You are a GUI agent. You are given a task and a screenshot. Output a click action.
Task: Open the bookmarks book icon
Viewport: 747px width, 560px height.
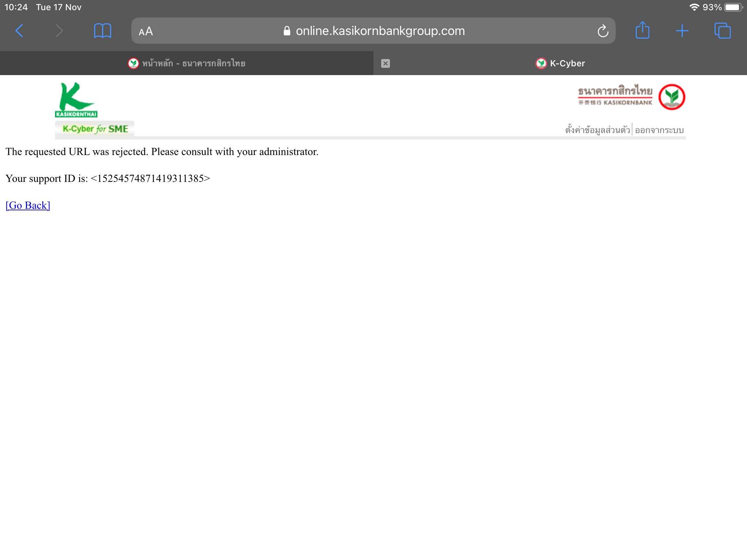pyautogui.click(x=102, y=31)
